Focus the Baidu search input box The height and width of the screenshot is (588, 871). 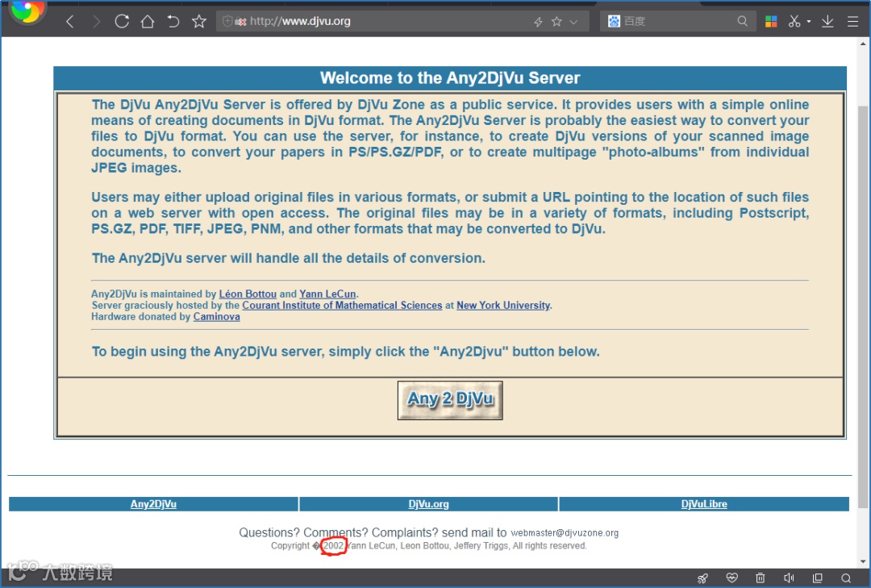pyautogui.click(x=677, y=22)
